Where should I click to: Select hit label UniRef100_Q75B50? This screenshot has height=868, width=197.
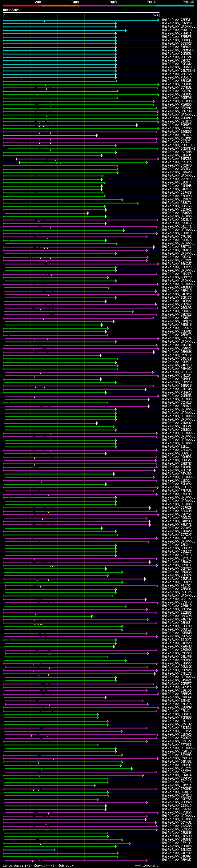click(x=177, y=812)
